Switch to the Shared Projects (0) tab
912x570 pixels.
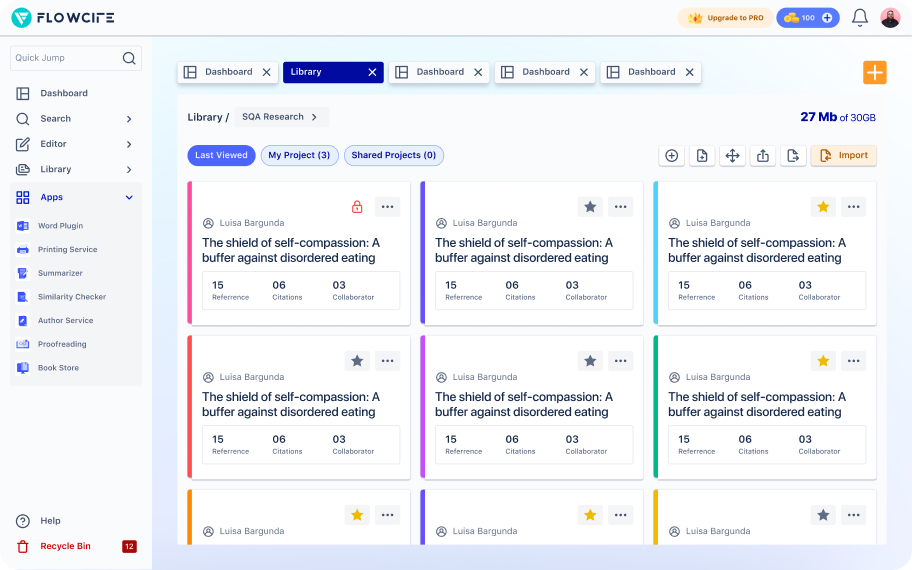(x=393, y=155)
